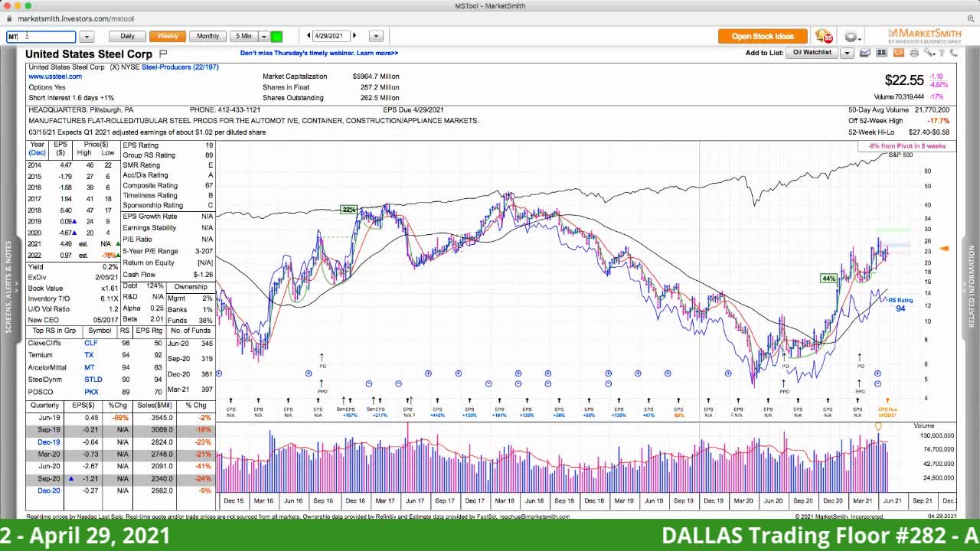
Task: Click the Sep-20 quarterly EPS row
Action: coord(120,479)
